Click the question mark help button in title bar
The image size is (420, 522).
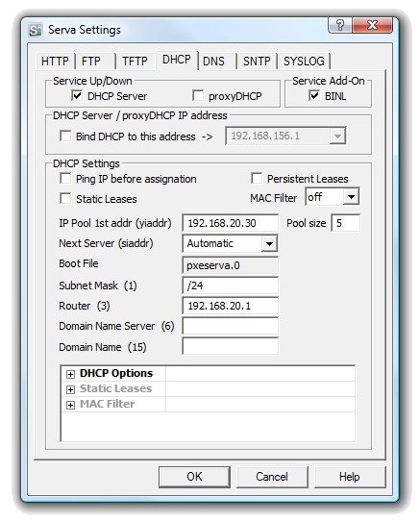click(x=340, y=25)
